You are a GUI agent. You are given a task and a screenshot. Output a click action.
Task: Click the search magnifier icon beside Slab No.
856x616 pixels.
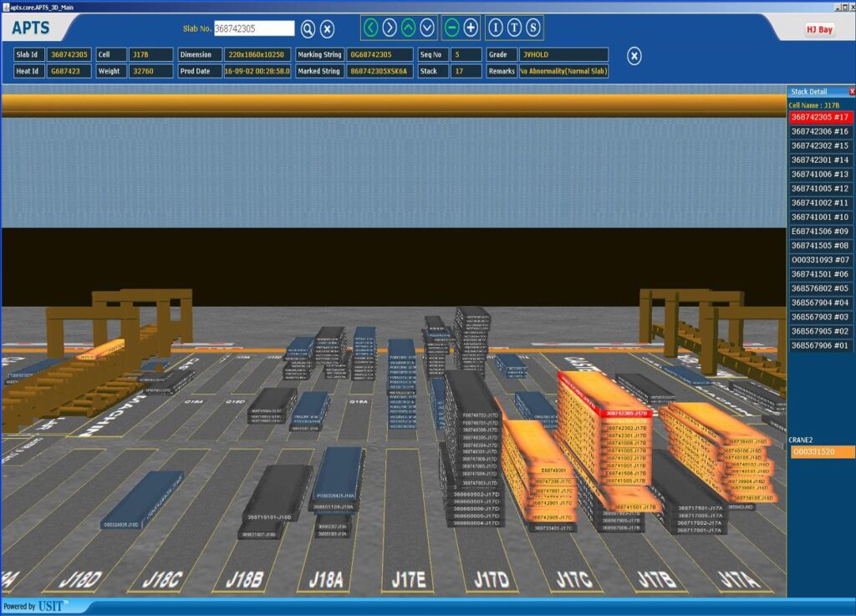tap(308, 29)
